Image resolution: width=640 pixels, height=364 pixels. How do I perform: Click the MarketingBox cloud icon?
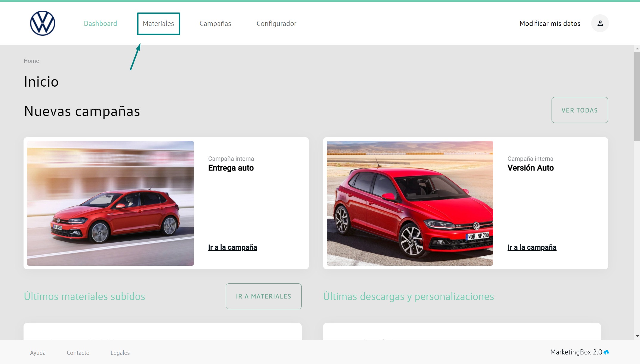(606, 352)
